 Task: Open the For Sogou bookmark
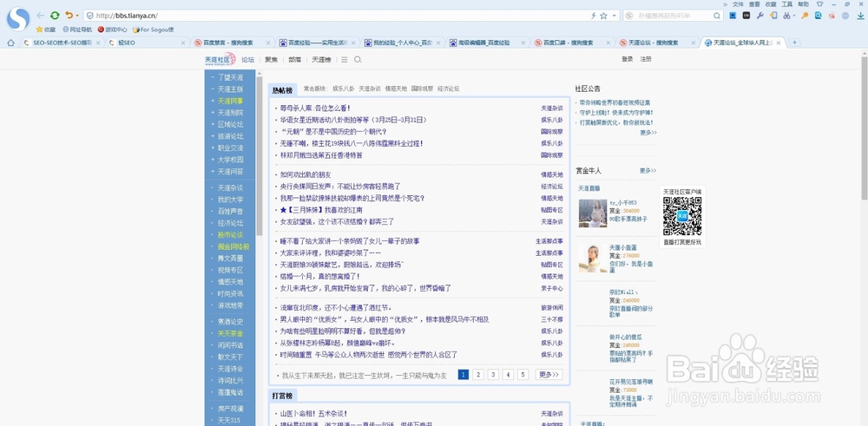coord(153,29)
